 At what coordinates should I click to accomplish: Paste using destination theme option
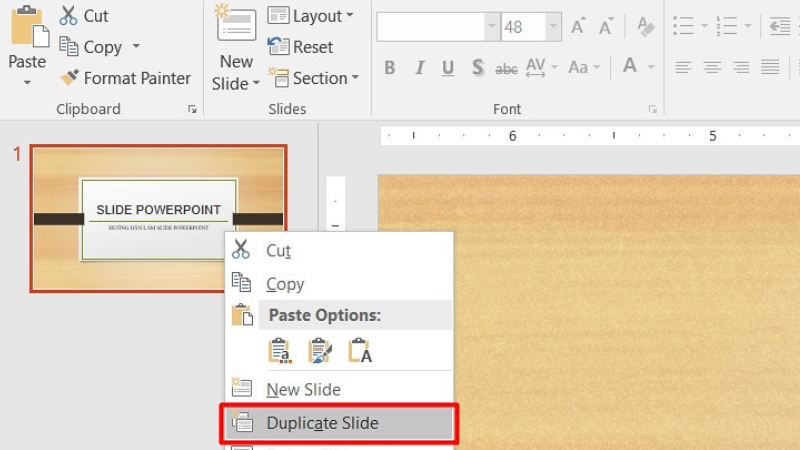click(280, 351)
